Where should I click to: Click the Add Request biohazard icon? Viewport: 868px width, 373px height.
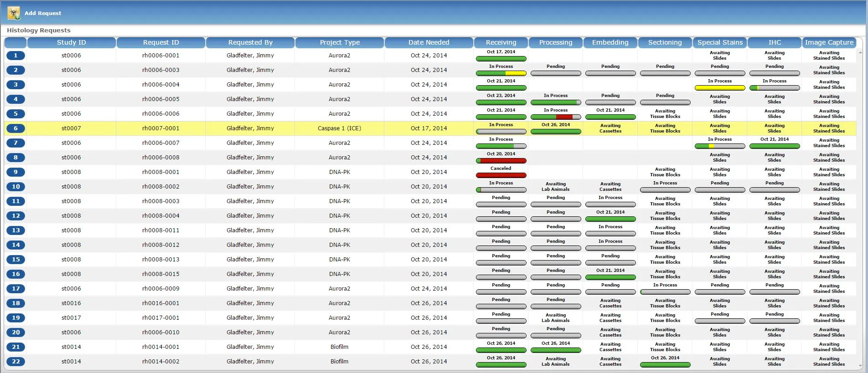14,13
